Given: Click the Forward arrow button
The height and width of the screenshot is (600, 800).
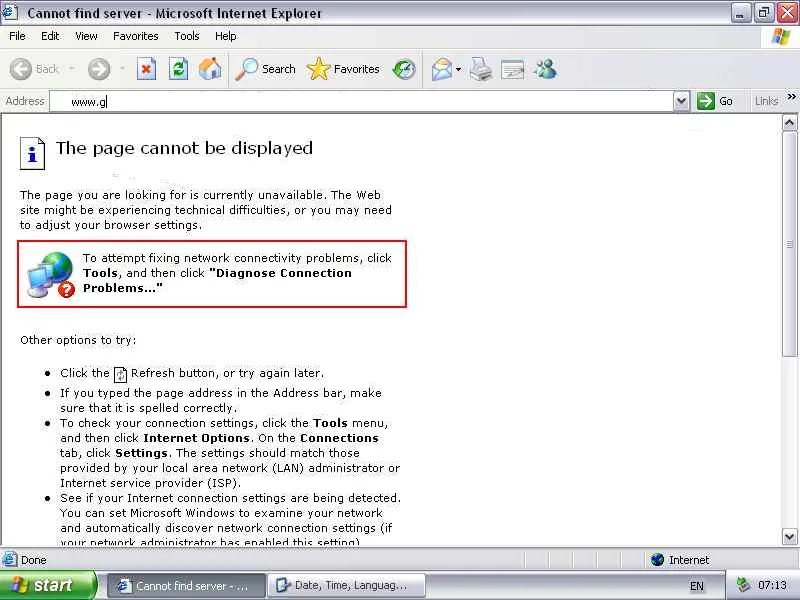Looking at the screenshot, I should point(99,69).
